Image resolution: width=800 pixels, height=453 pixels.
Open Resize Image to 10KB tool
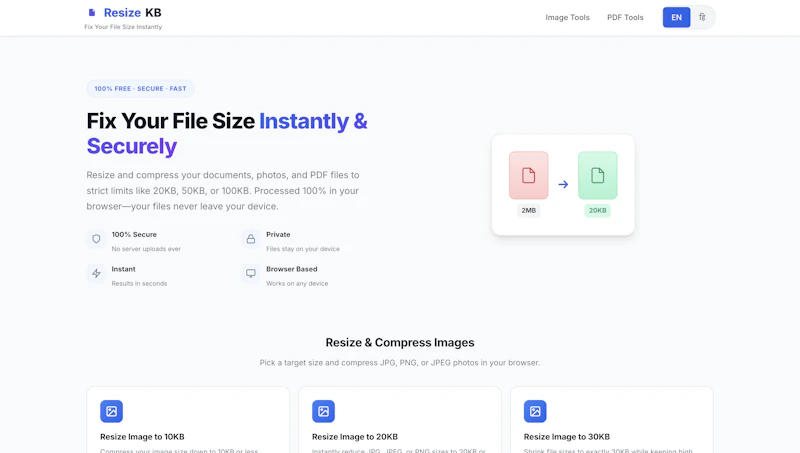pyautogui.click(x=142, y=437)
